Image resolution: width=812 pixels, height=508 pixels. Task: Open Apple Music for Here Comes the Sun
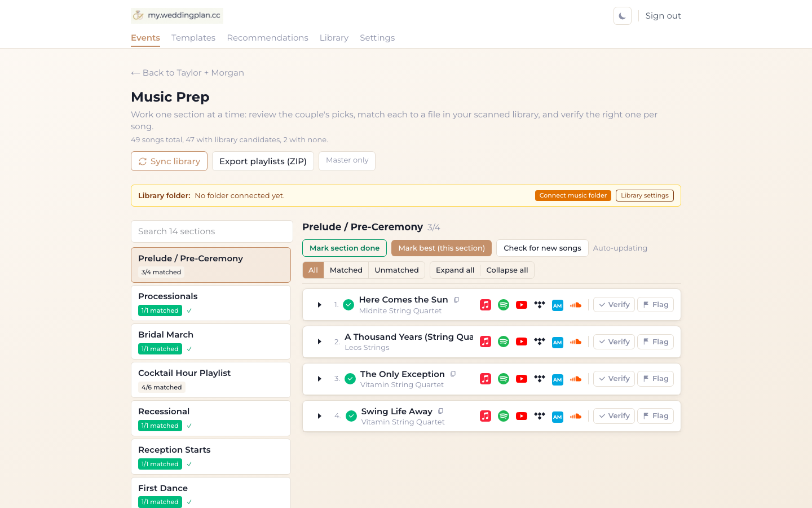coord(486,305)
